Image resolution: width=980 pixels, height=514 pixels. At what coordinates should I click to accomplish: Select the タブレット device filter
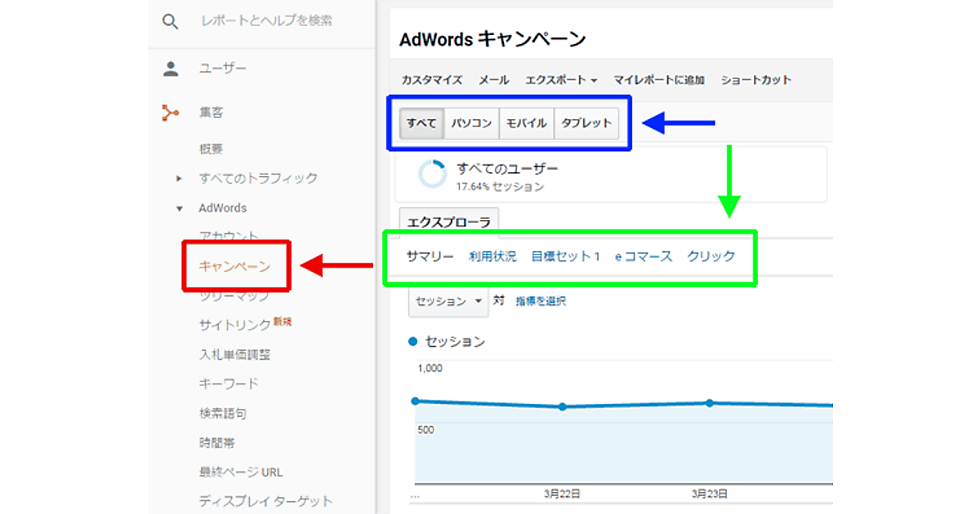[586, 123]
